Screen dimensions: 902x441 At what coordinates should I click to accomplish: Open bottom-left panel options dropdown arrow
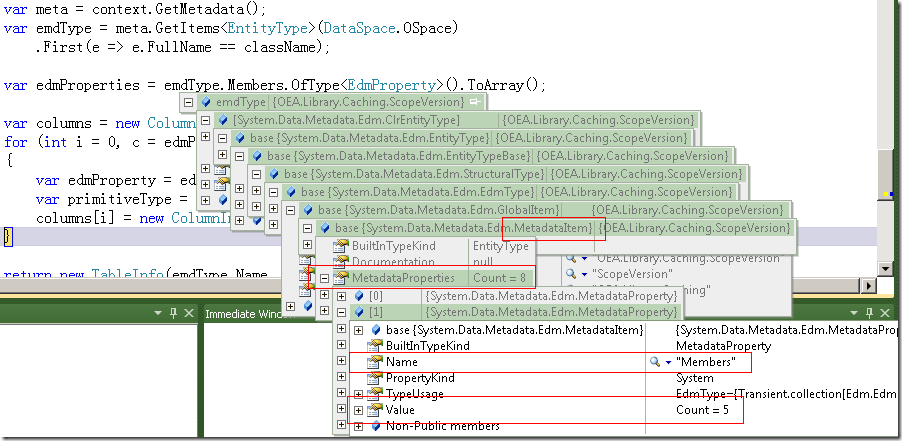pos(158,313)
